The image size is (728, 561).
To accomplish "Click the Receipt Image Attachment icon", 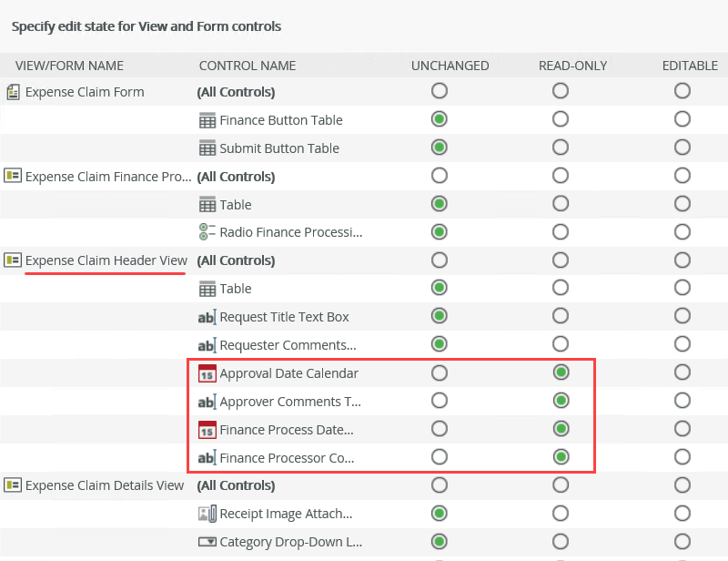I will pyautogui.click(x=207, y=514).
